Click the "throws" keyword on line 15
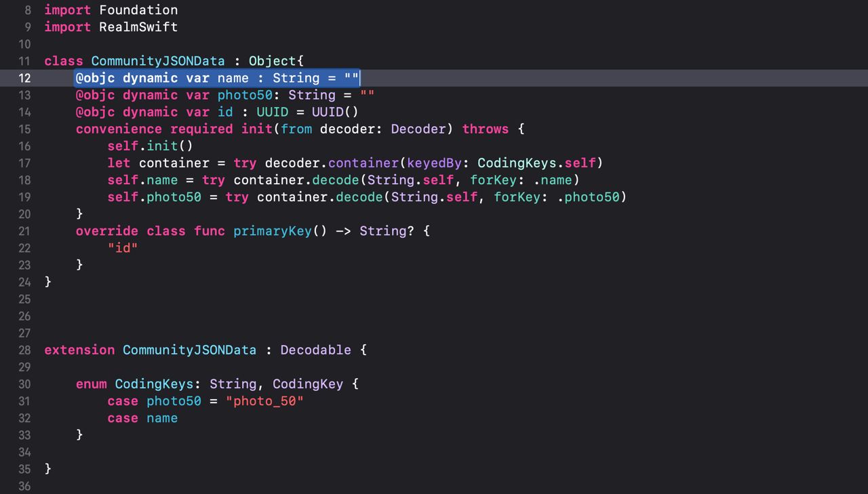This screenshot has width=868, height=494. (x=486, y=129)
